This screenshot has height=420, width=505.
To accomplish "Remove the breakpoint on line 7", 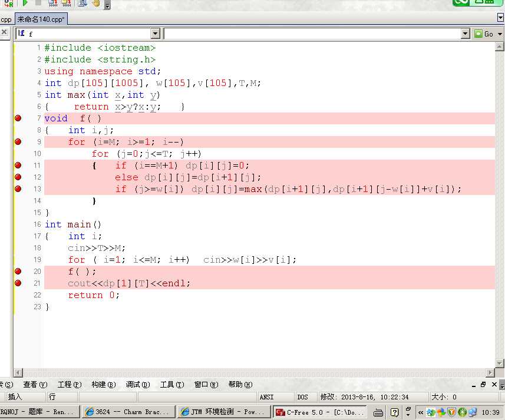I will point(18,118).
